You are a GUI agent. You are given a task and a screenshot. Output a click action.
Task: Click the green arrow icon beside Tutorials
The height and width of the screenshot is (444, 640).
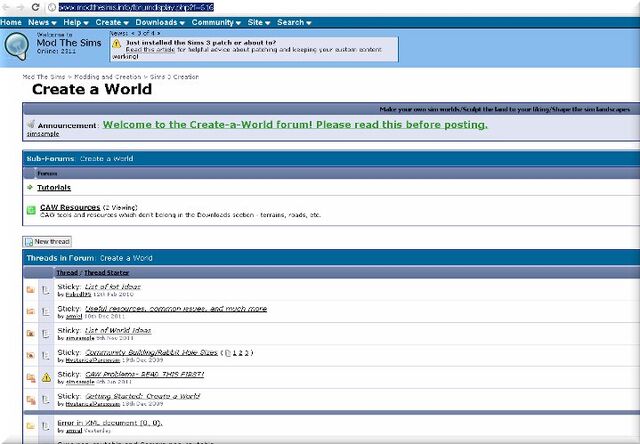click(x=30, y=187)
